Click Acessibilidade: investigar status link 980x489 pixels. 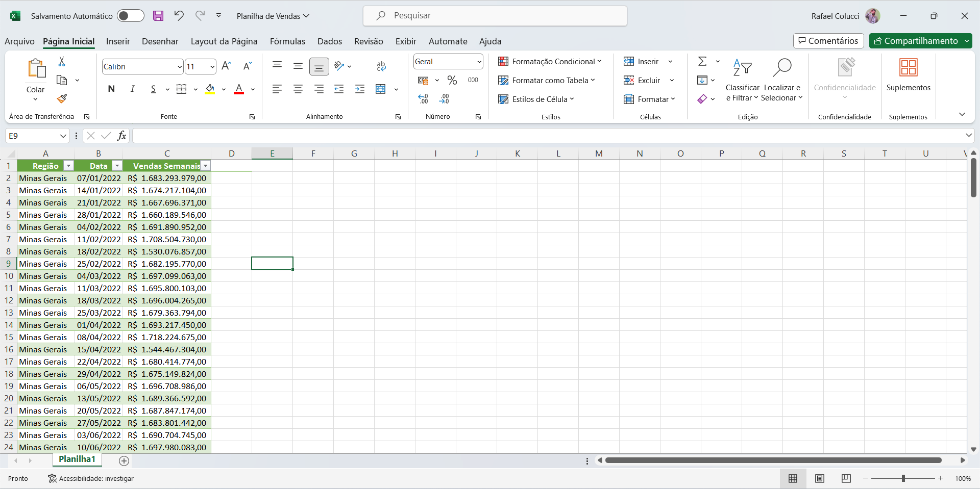91,478
